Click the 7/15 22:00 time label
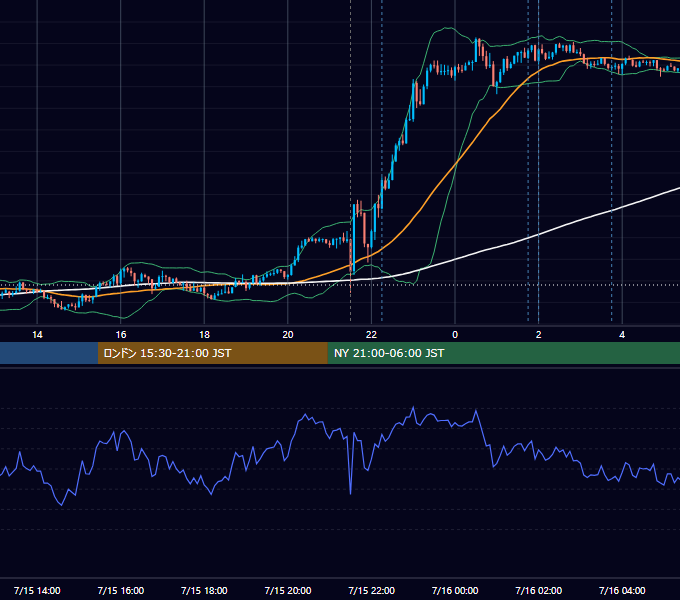The height and width of the screenshot is (600, 680). (372, 590)
